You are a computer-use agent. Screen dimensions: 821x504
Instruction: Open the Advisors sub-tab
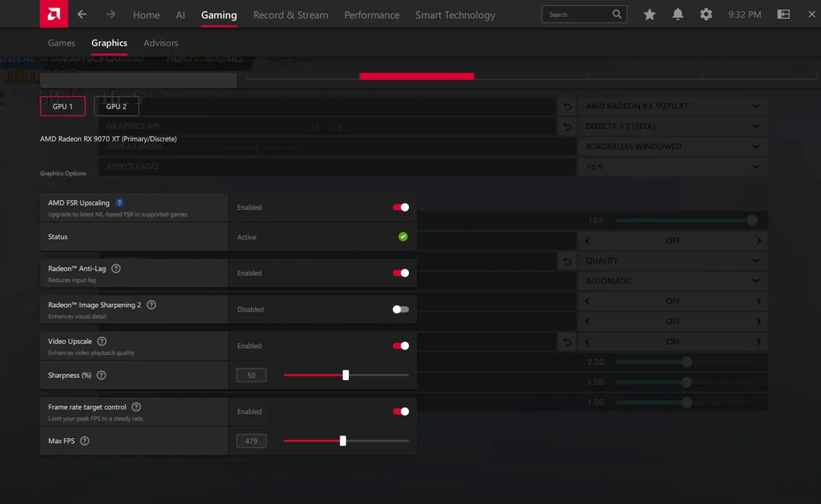coord(160,43)
